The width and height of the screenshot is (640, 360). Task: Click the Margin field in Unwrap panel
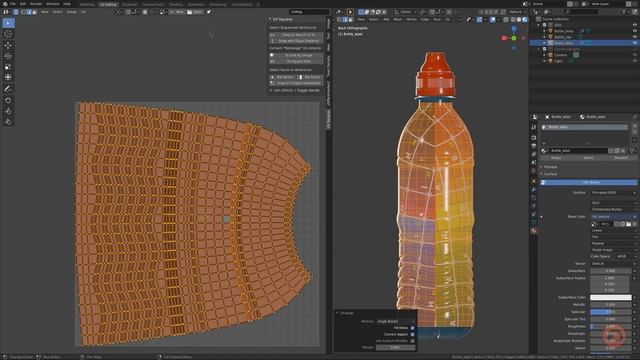pos(395,347)
